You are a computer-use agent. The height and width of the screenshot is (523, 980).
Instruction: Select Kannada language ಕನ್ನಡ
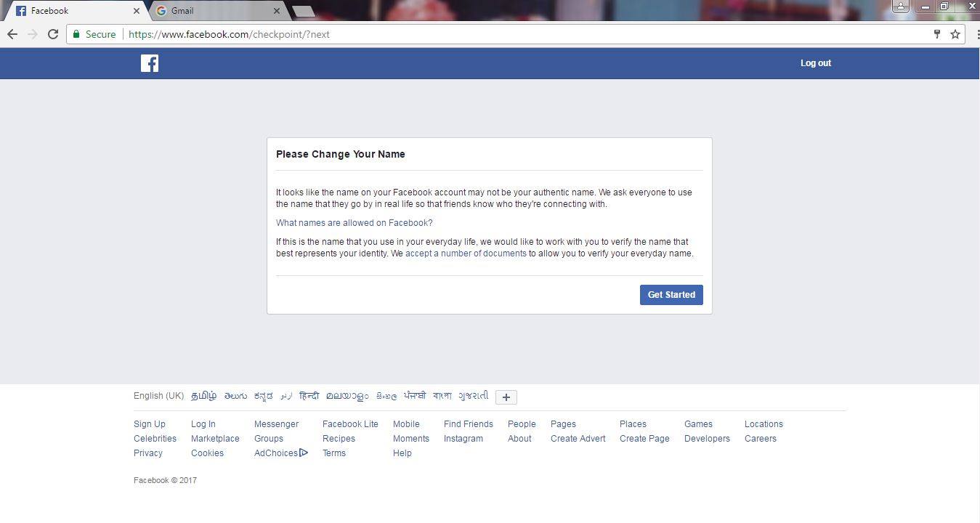coord(264,396)
